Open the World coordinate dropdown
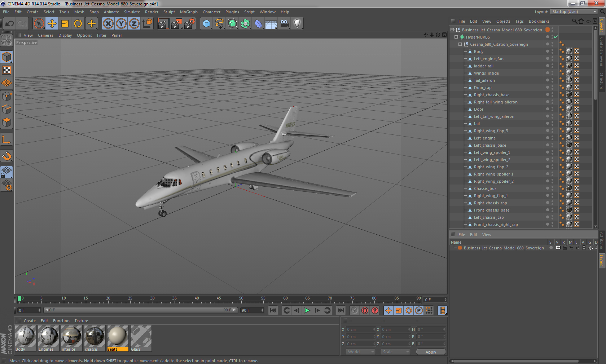 pyautogui.click(x=360, y=352)
